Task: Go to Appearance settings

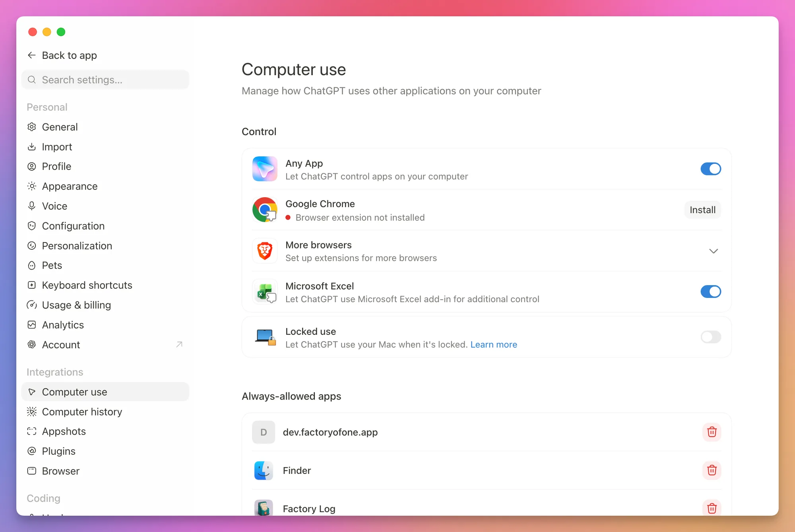Action: pos(105,186)
